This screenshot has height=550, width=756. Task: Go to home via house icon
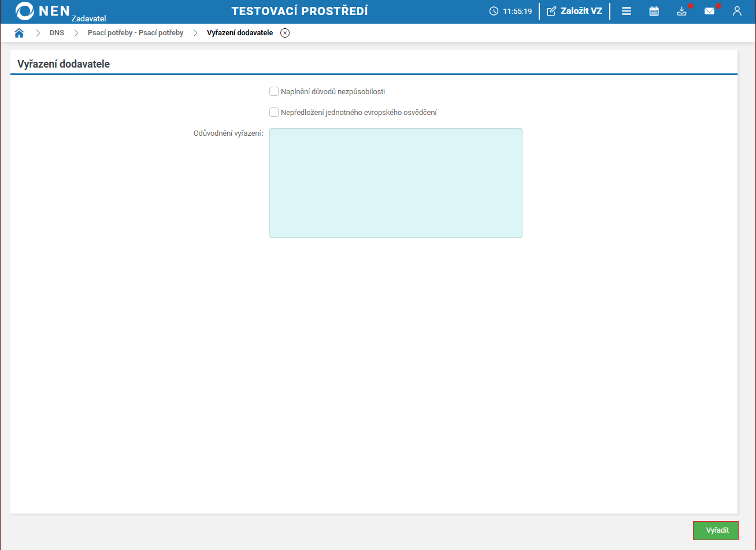coord(19,33)
